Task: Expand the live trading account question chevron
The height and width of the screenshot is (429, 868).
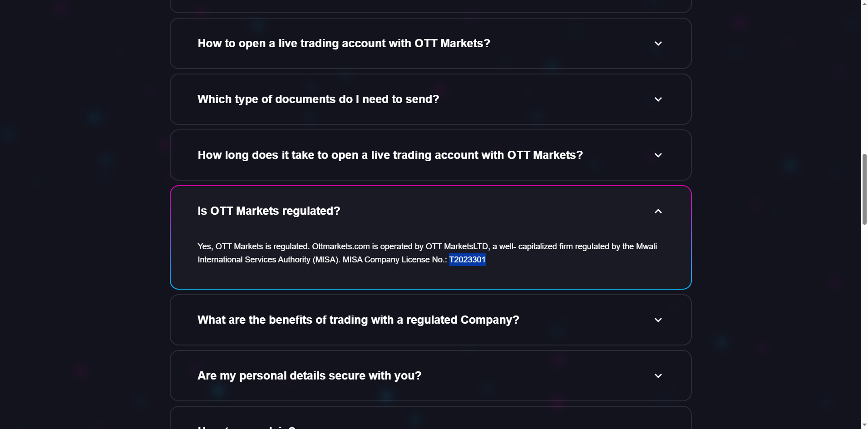Action: pos(658,44)
